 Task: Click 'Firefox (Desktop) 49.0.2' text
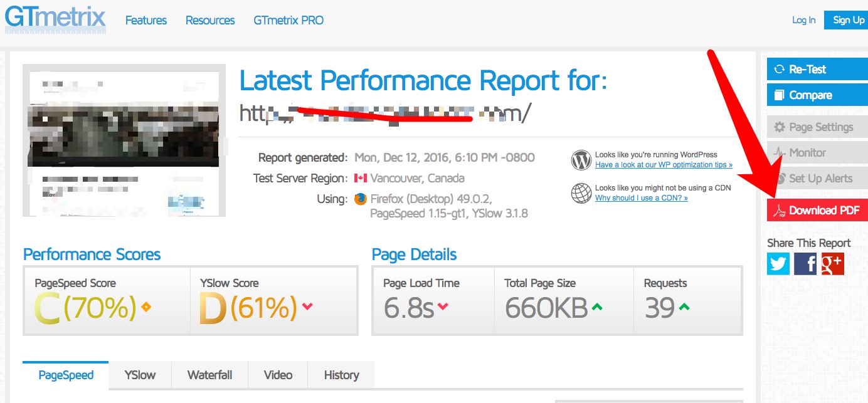click(x=431, y=199)
